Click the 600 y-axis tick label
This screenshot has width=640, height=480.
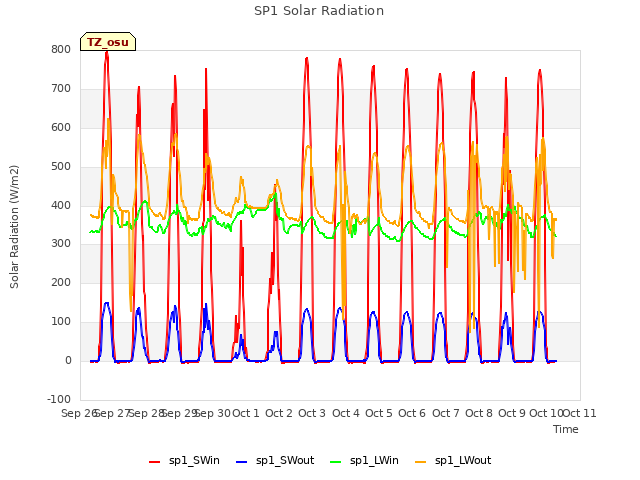61,128
